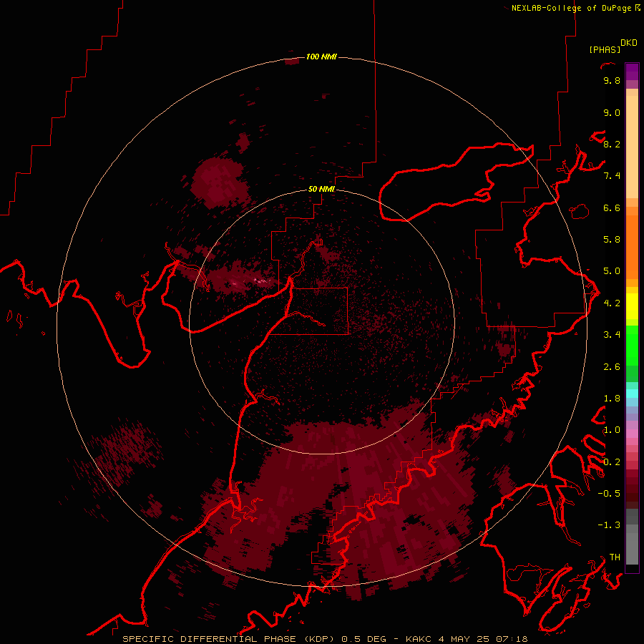Click the -0.5 scale value

(x=609, y=494)
